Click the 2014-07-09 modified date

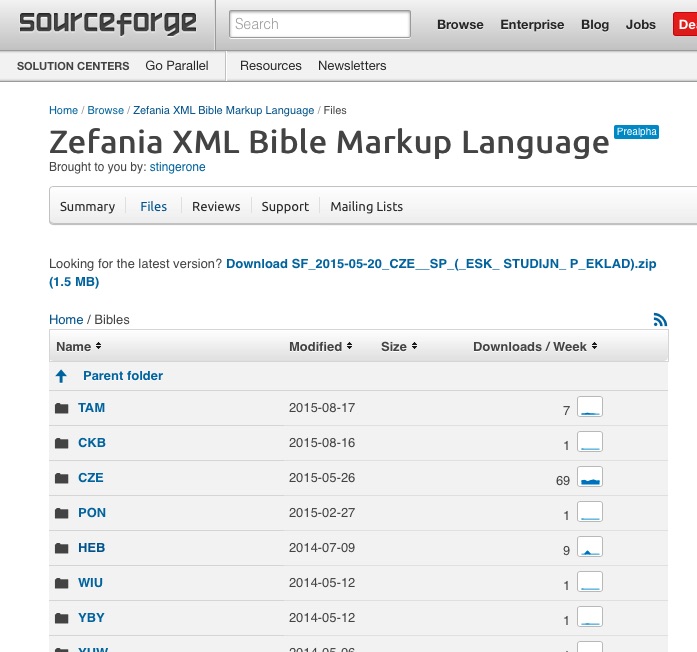[322, 548]
